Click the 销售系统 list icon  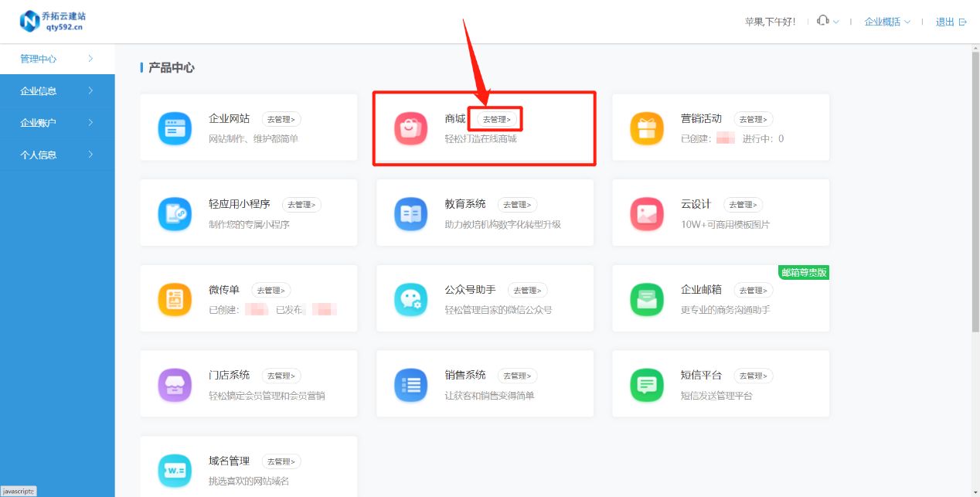410,383
